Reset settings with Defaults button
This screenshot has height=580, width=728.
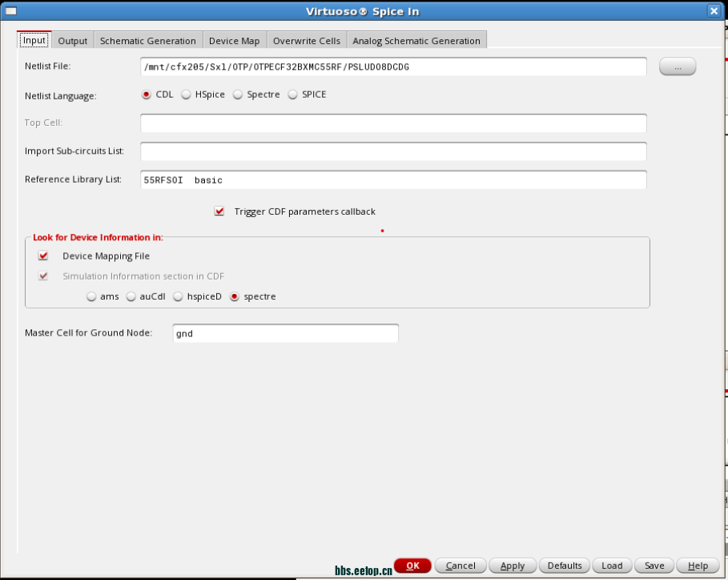pyautogui.click(x=565, y=566)
